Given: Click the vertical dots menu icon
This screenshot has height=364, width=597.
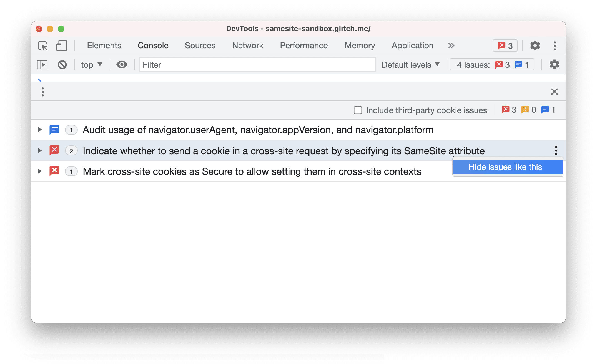Looking at the screenshot, I should point(555,151).
